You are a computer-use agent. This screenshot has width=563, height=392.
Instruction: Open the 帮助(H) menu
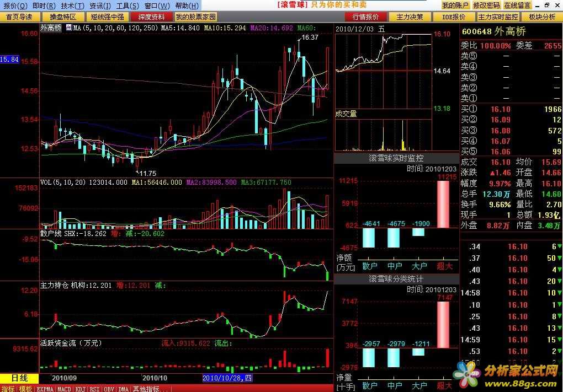pos(187,6)
